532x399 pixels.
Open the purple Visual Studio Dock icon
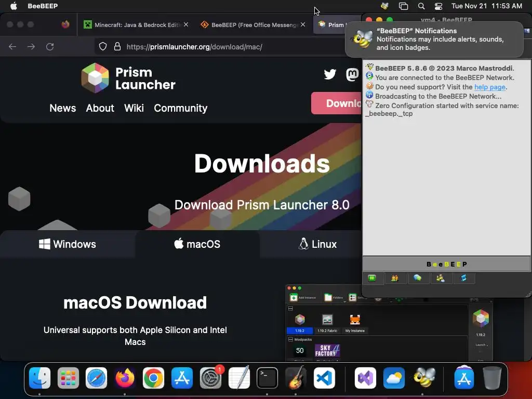[365, 378]
